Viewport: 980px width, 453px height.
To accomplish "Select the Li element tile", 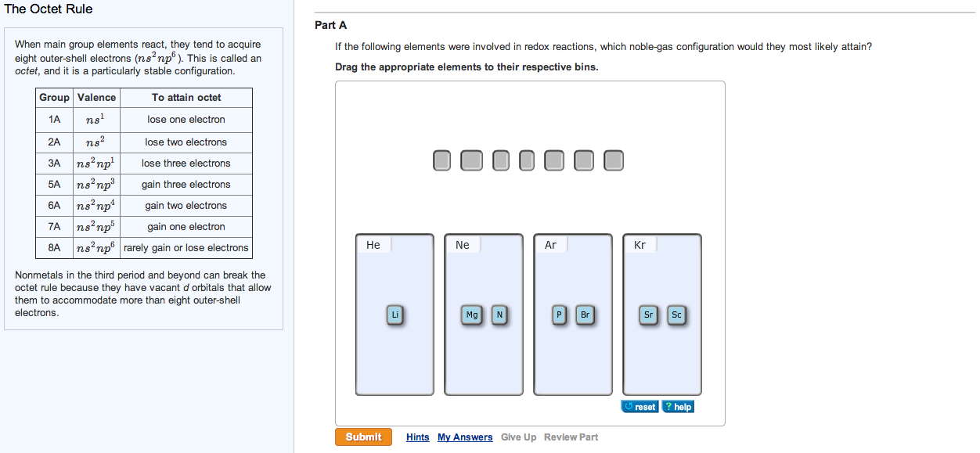I will tap(395, 315).
